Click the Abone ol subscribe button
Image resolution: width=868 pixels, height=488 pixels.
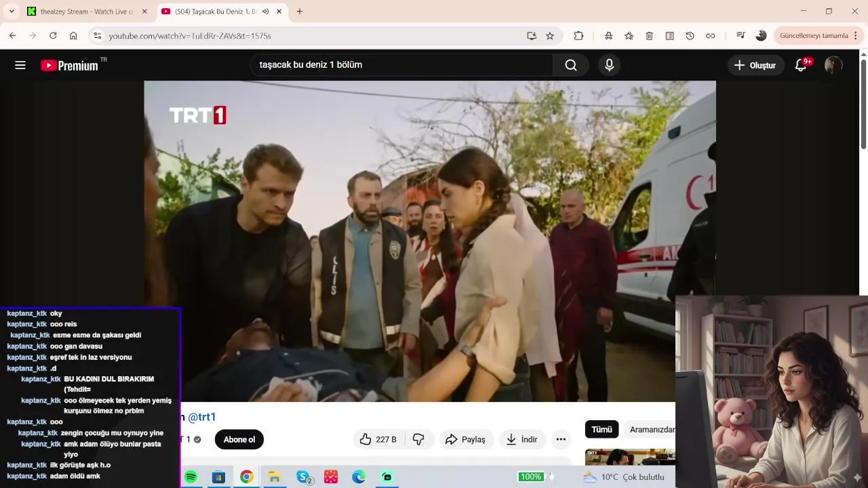click(239, 439)
